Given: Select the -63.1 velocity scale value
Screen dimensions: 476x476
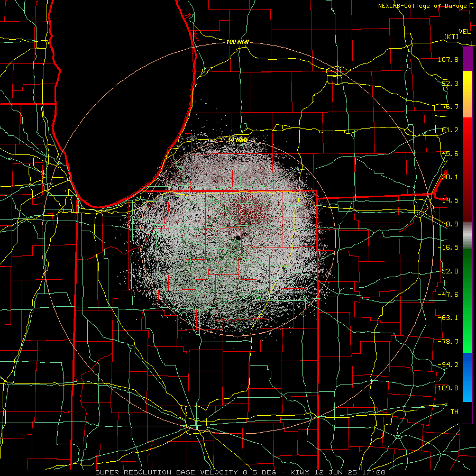Looking at the screenshot, I should pyautogui.click(x=448, y=318).
